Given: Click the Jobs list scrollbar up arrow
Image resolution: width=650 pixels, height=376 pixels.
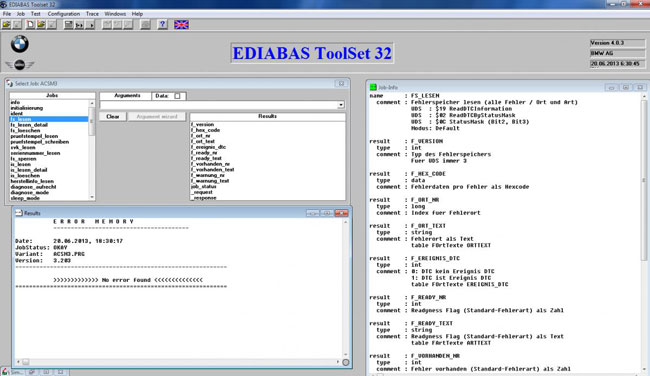Looking at the screenshot, I should pos(92,104).
